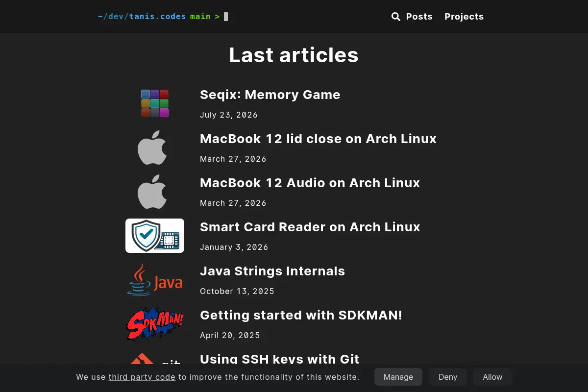Click the April 20, 2025 date
588x392 pixels.
click(230, 336)
